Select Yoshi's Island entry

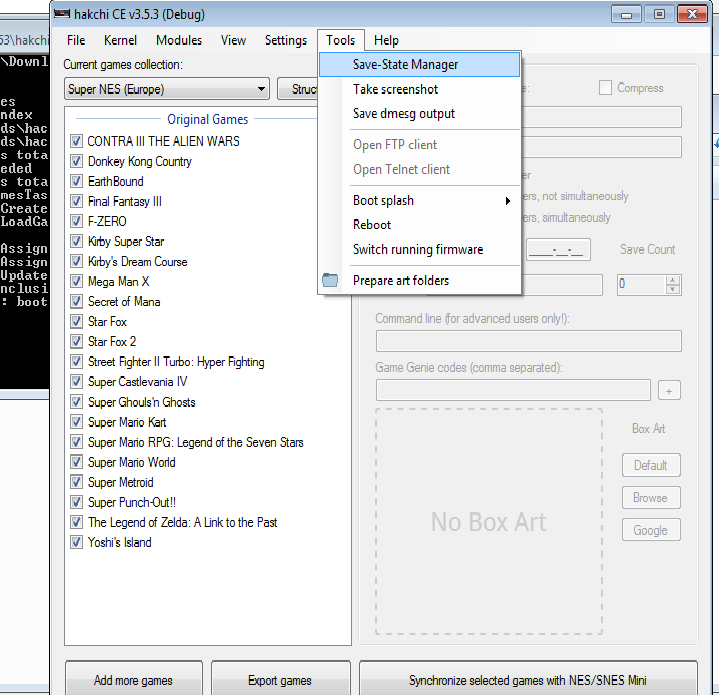120,542
